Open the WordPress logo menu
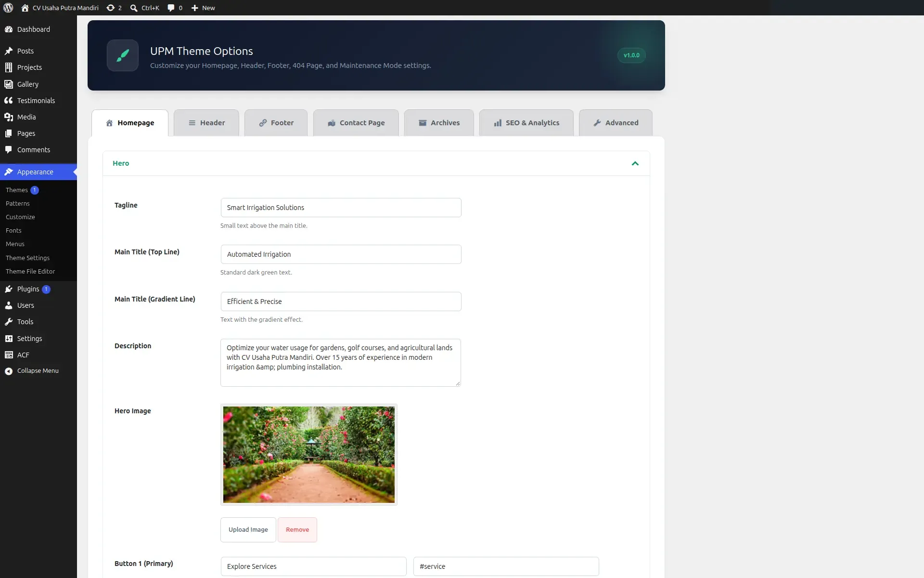Image resolution: width=924 pixels, height=578 pixels. pos(8,8)
